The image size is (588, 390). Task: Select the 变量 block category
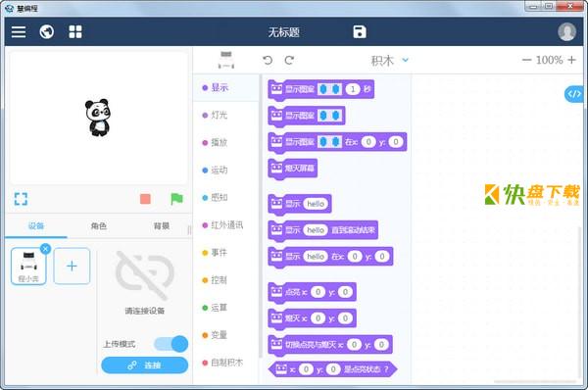(226, 335)
